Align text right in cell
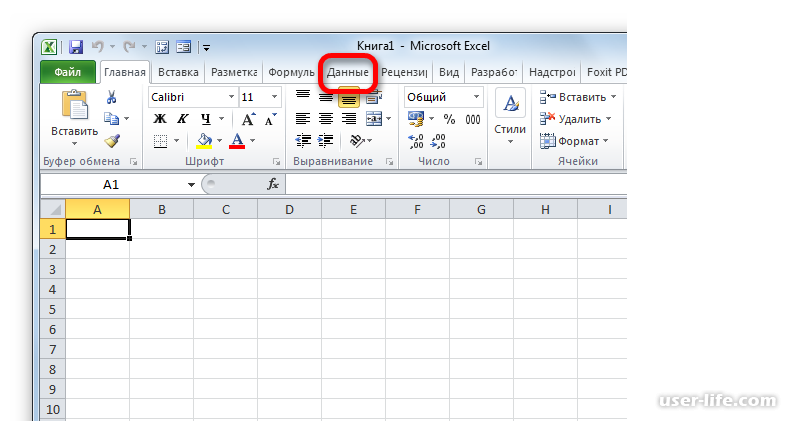 pos(349,119)
